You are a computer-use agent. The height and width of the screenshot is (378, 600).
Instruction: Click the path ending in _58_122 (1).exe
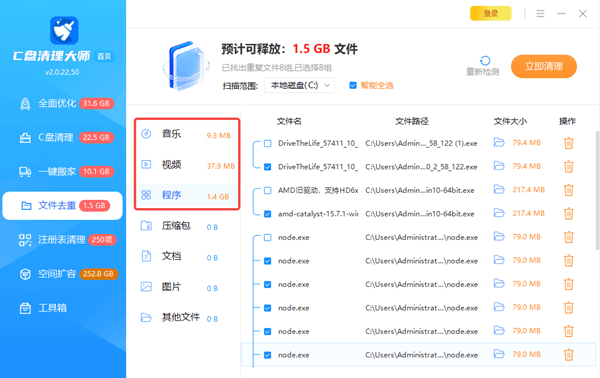[421, 143]
